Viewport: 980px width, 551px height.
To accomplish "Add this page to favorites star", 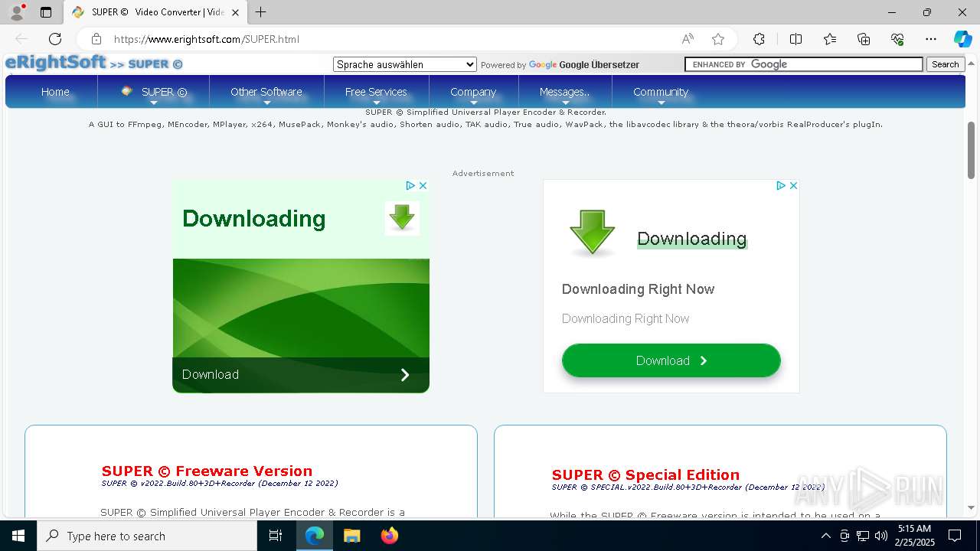I will (717, 39).
